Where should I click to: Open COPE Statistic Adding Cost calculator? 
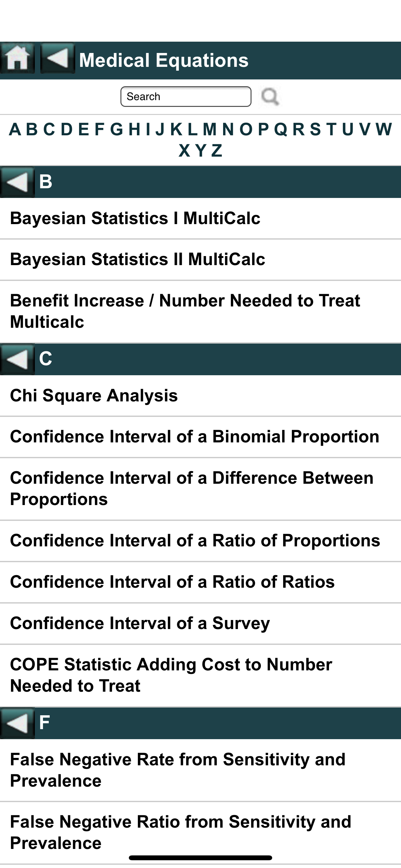(x=171, y=675)
